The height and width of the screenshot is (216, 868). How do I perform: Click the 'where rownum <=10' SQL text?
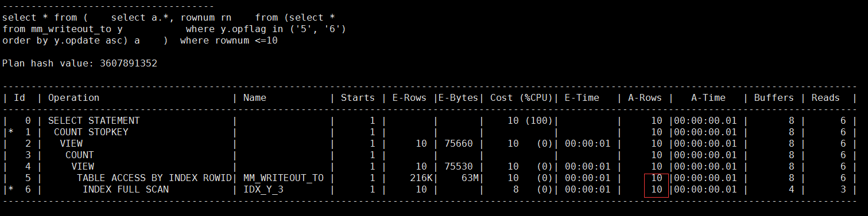tap(228, 41)
